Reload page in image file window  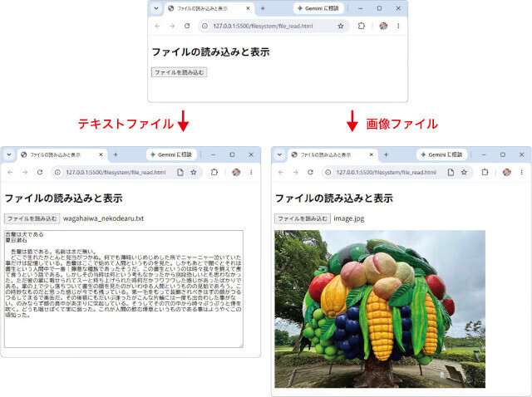point(310,173)
